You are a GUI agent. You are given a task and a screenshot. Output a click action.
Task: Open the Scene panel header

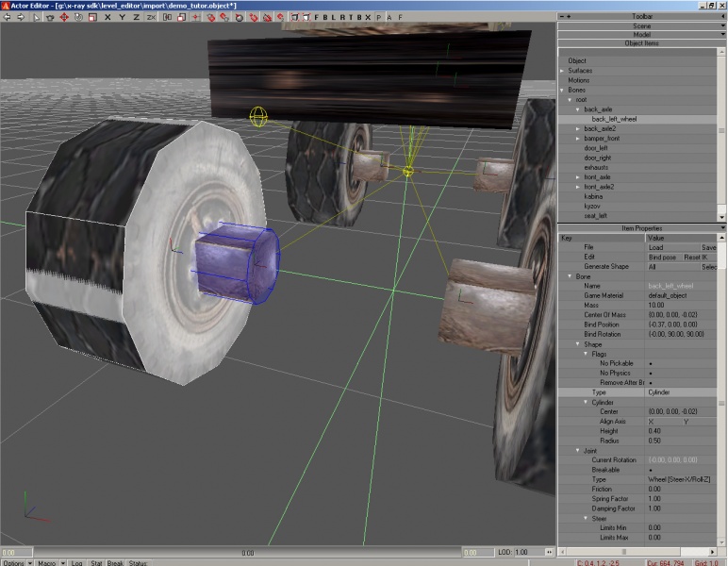641,25
